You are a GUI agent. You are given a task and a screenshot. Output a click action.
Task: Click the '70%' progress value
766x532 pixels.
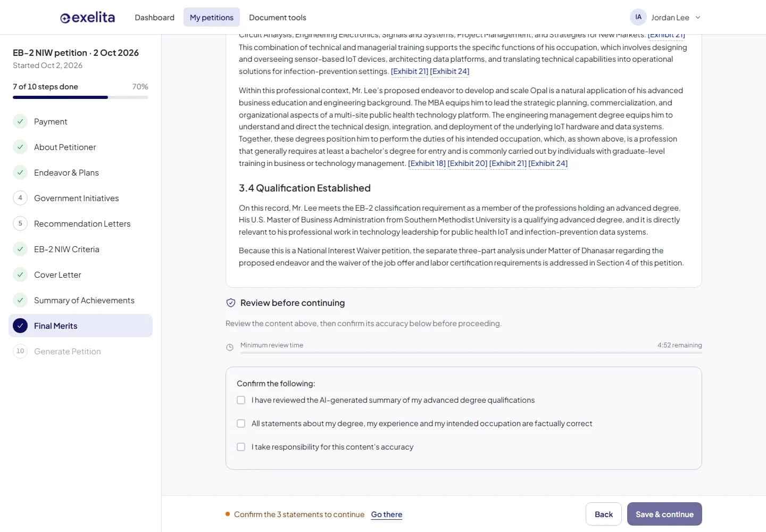pyautogui.click(x=140, y=87)
